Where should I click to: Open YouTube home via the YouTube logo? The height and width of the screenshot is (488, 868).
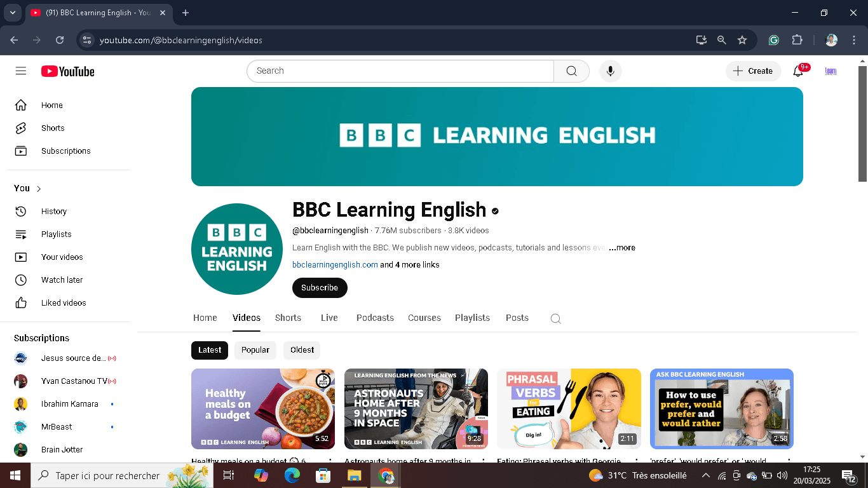coord(67,71)
